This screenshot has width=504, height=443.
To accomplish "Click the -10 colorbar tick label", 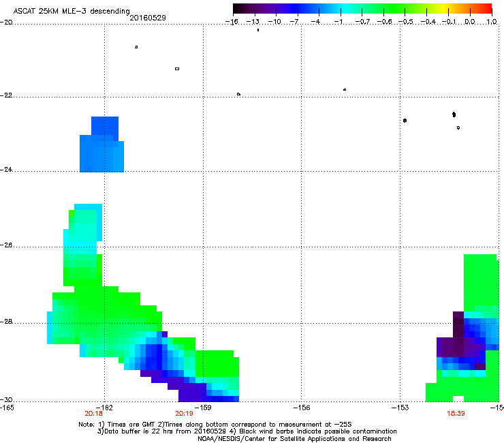I will [274, 22].
